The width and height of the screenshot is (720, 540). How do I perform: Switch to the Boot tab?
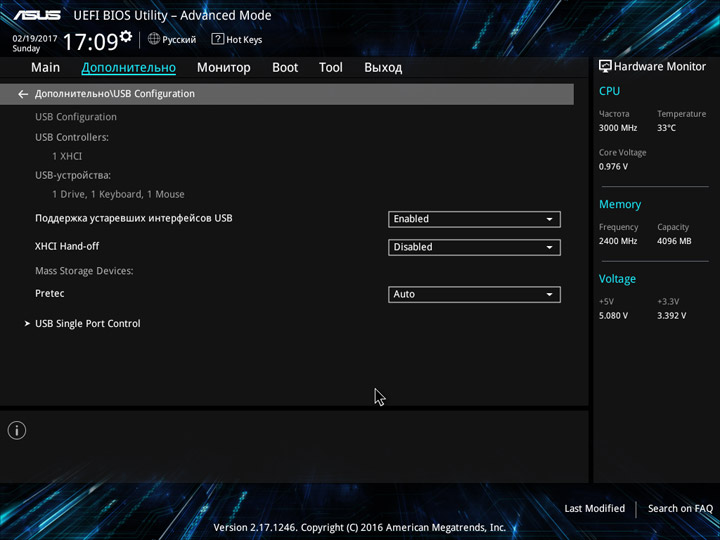click(x=285, y=68)
